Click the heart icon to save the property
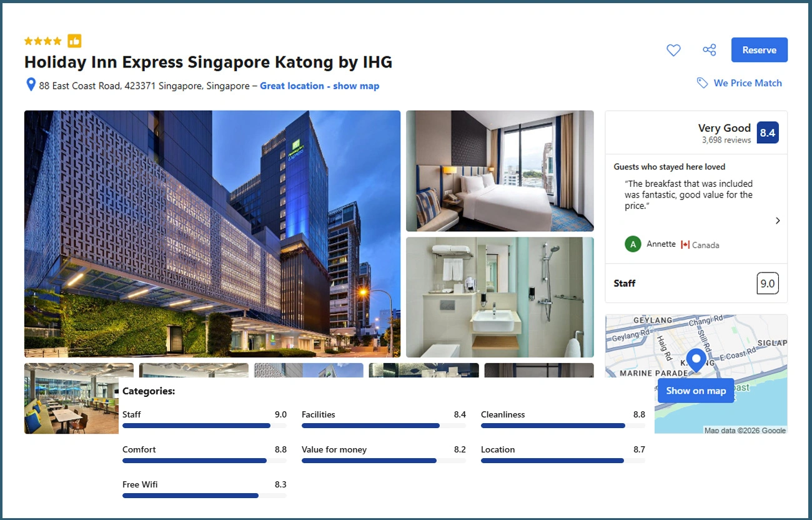Image resolution: width=812 pixels, height=520 pixels. click(673, 50)
